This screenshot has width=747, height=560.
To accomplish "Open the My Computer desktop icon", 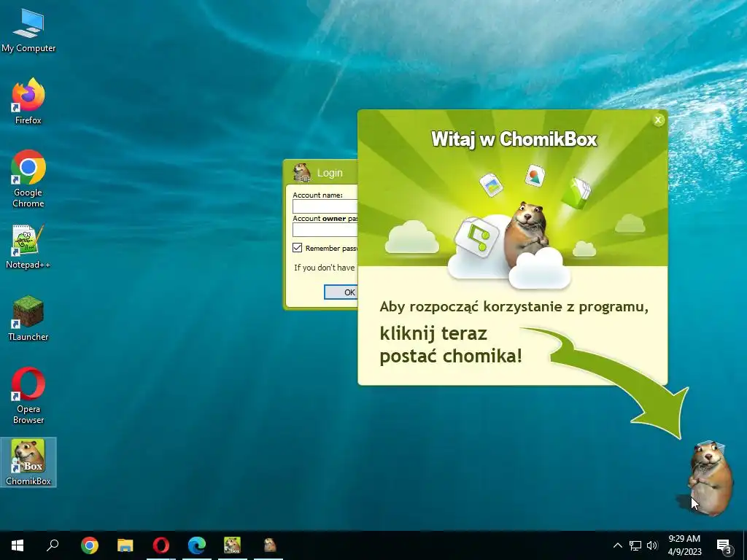I will tap(28, 31).
